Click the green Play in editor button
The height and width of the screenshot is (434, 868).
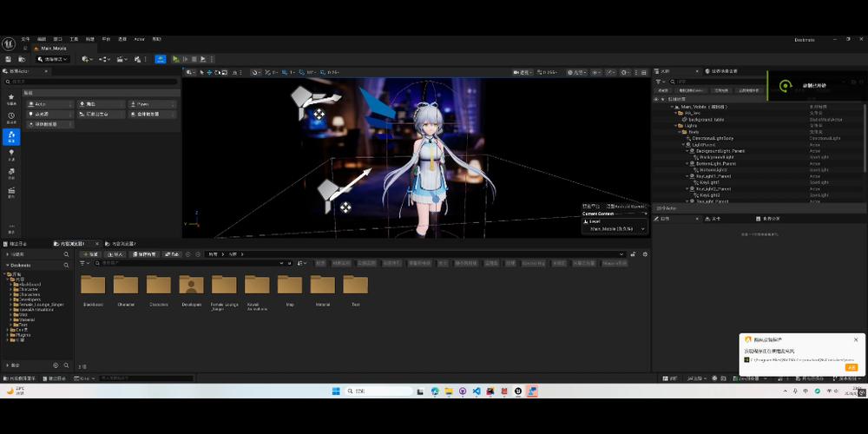175,59
